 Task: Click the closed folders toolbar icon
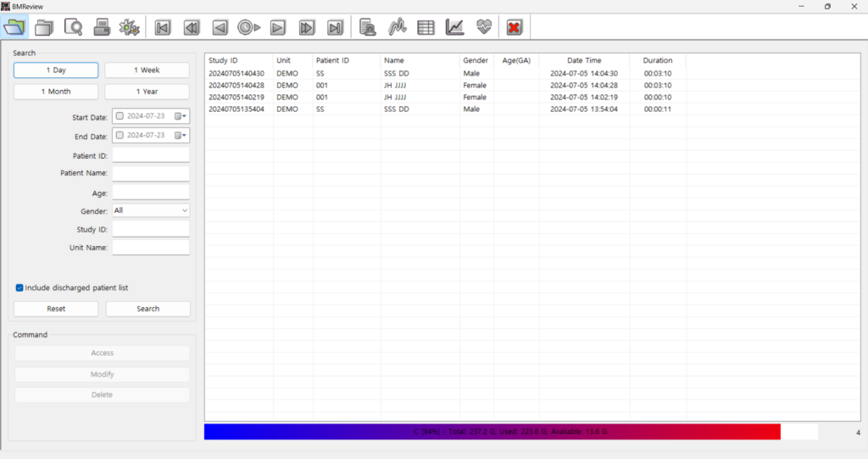(44, 26)
